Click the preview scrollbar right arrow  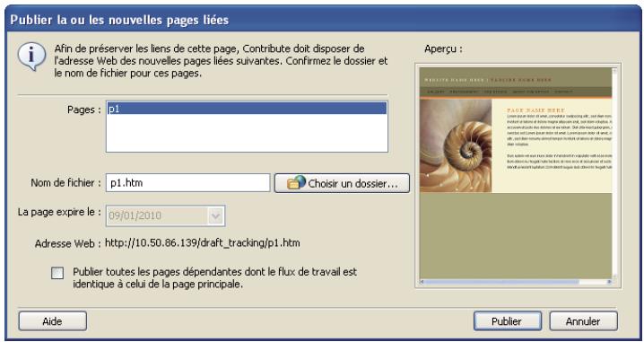[x=609, y=282]
